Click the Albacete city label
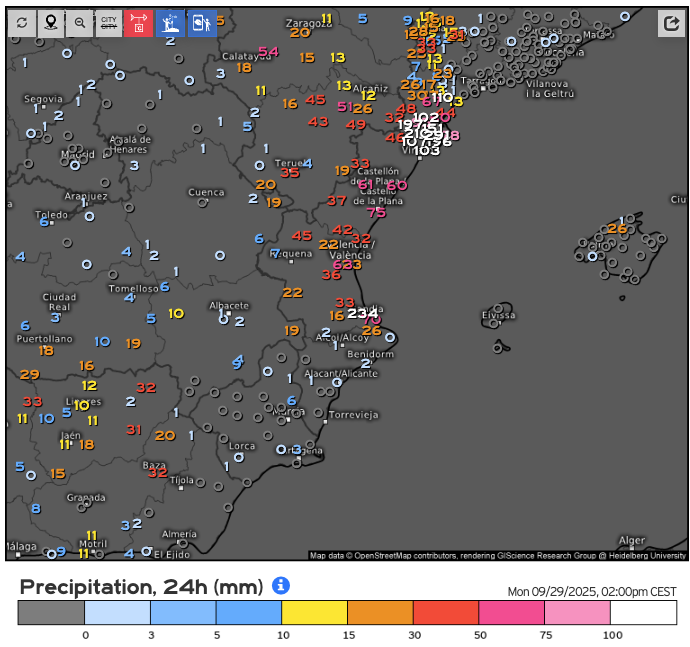Image resolution: width=690 pixels, height=647 pixels. 228,305
